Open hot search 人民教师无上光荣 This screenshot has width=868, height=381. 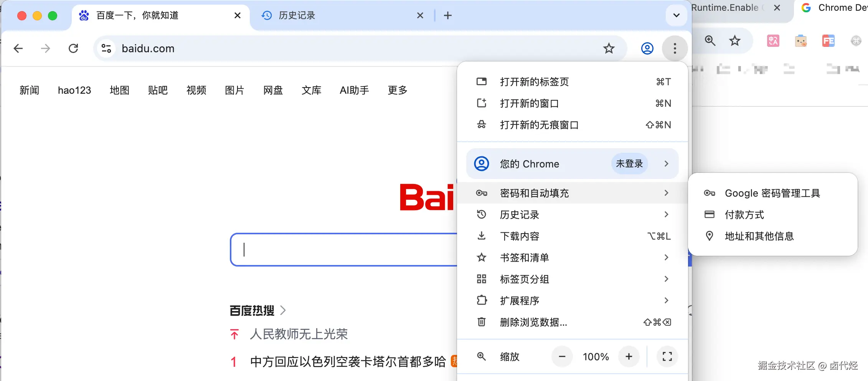click(299, 334)
